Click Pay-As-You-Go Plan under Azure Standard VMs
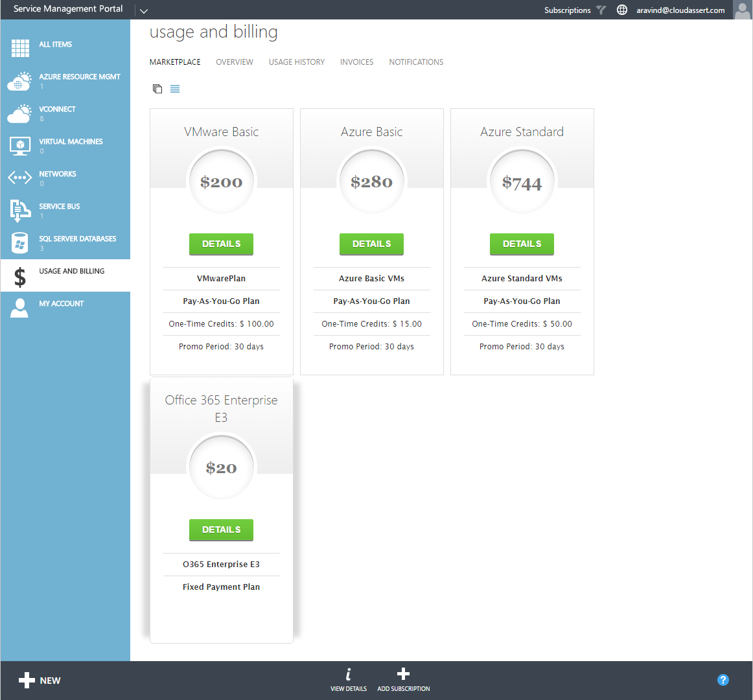753x700 pixels. tap(522, 301)
